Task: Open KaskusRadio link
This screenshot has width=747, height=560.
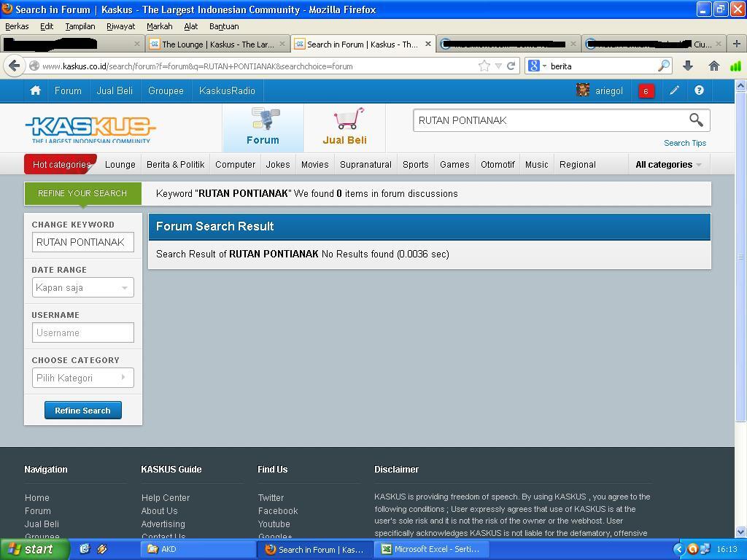Action: pos(228,90)
